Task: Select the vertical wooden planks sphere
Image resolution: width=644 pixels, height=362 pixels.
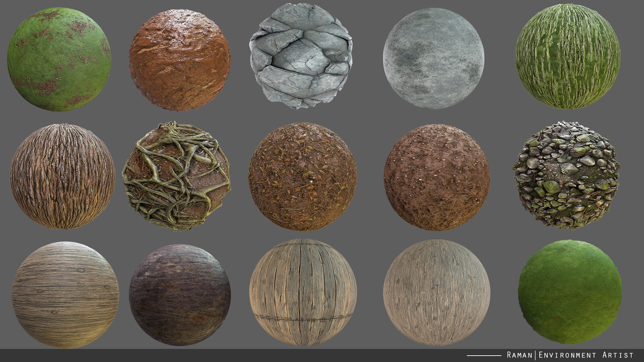Action: click(303, 292)
